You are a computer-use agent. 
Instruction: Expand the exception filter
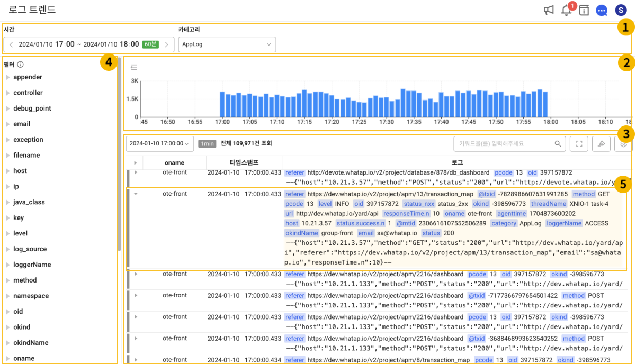coord(8,140)
